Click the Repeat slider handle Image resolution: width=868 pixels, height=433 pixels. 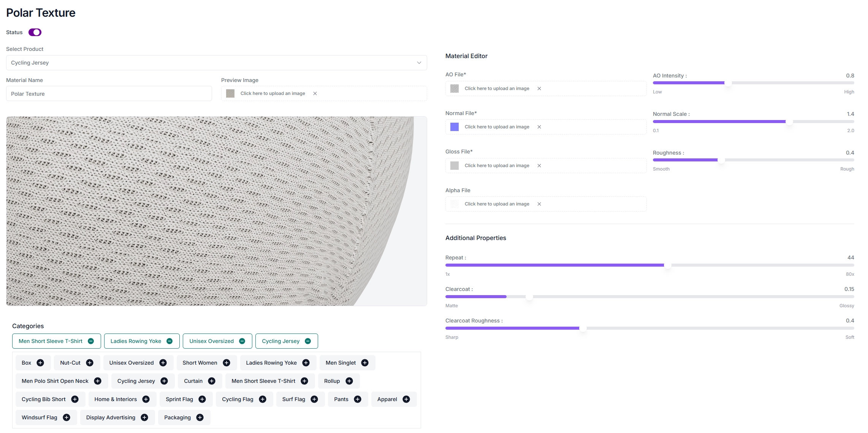tap(667, 265)
